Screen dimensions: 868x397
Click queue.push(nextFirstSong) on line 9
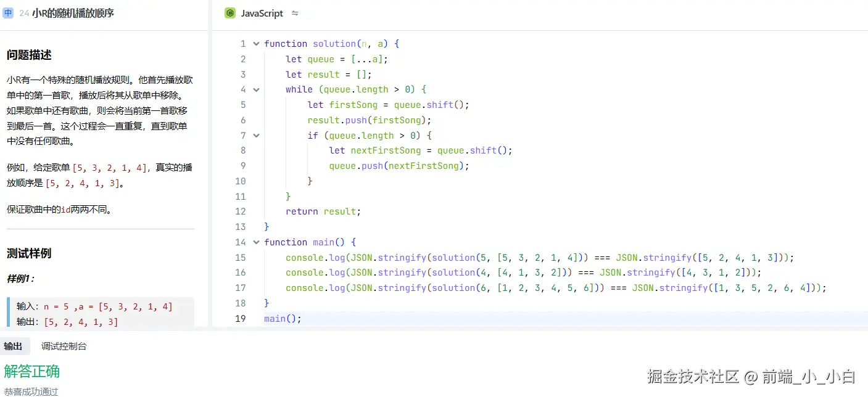pos(399,166)
